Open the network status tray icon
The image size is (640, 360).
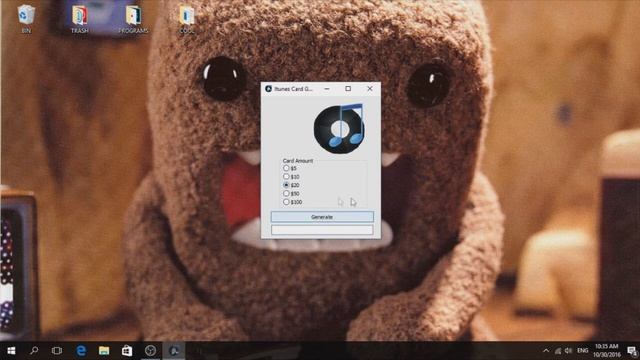point(558,351)
